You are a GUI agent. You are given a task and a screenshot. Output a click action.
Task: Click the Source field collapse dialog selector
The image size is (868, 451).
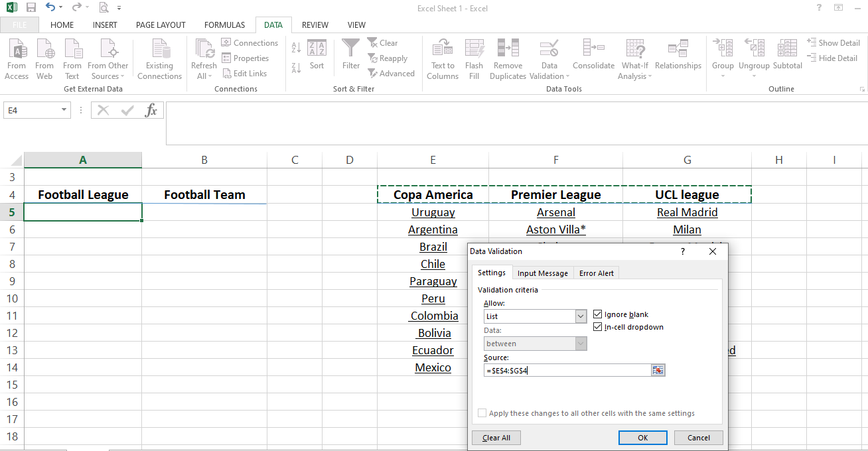658,369
